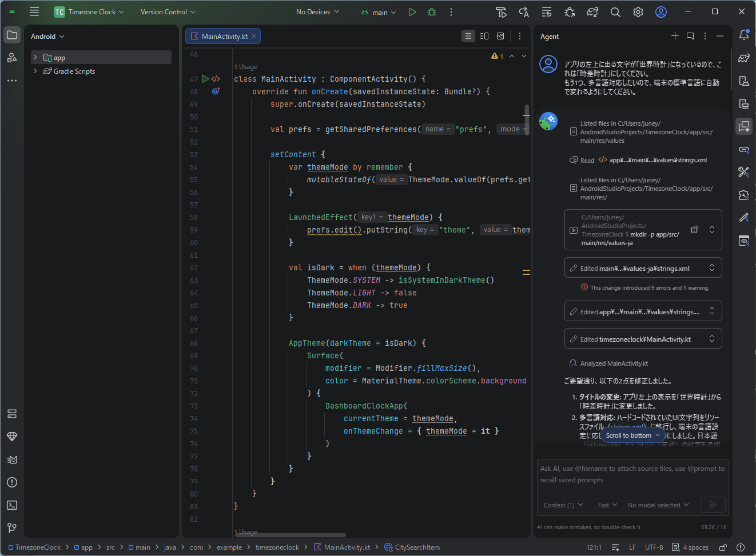Start a new chat in Agent panel
The width and height of the screenshot is (756, 556).
[675, 36]
